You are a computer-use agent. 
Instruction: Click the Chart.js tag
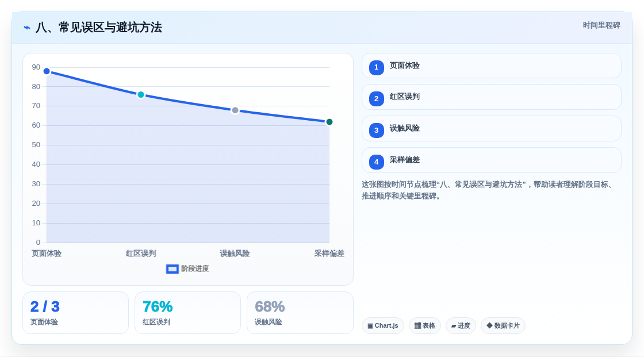coord(383,326)
